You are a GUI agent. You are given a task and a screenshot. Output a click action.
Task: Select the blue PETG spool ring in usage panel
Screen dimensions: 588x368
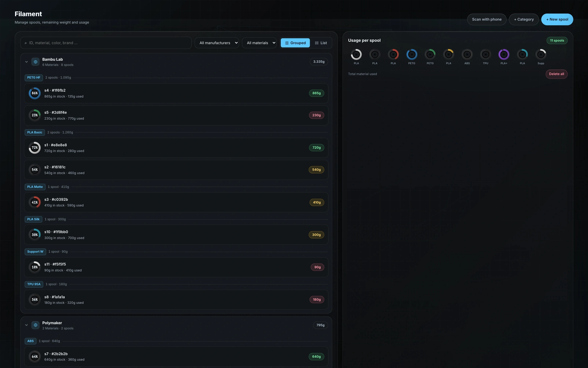pyautogui.click(x=412, y=54)
